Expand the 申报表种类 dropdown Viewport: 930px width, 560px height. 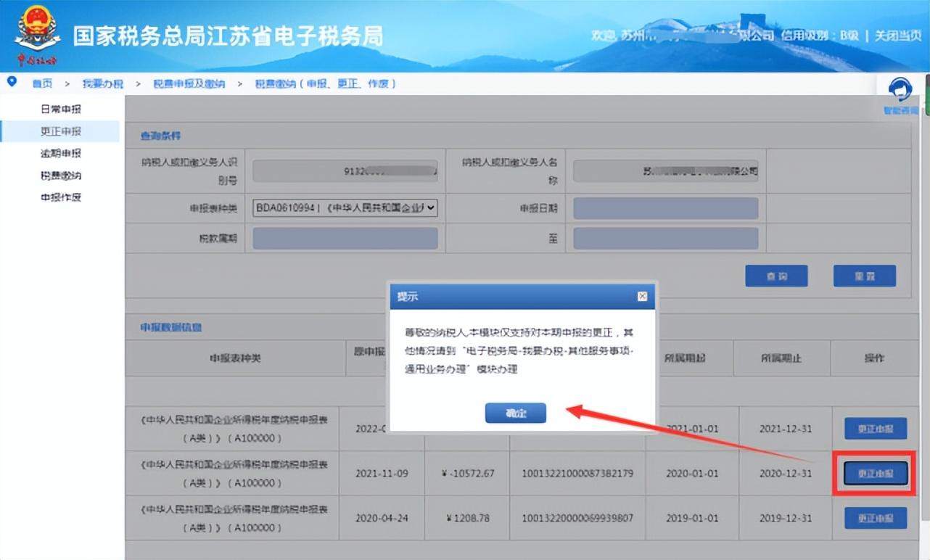click(345, 208)
